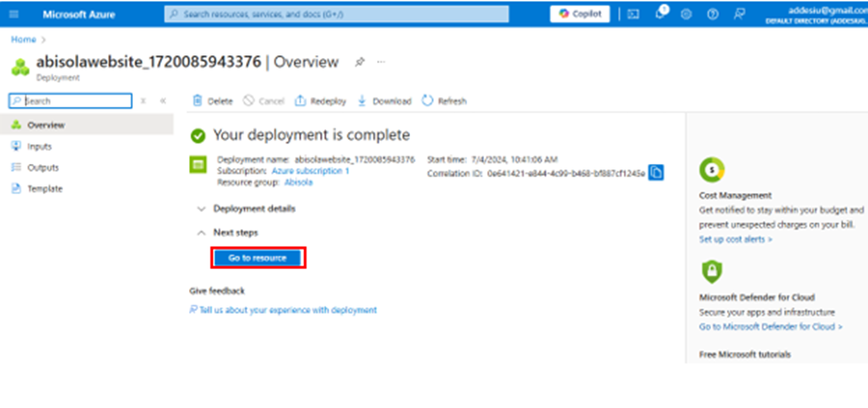Image resolution: width=868 pixels, height=408 pixels.
Task: Click the deployment cubes icon by title
Action: point(20,67)
